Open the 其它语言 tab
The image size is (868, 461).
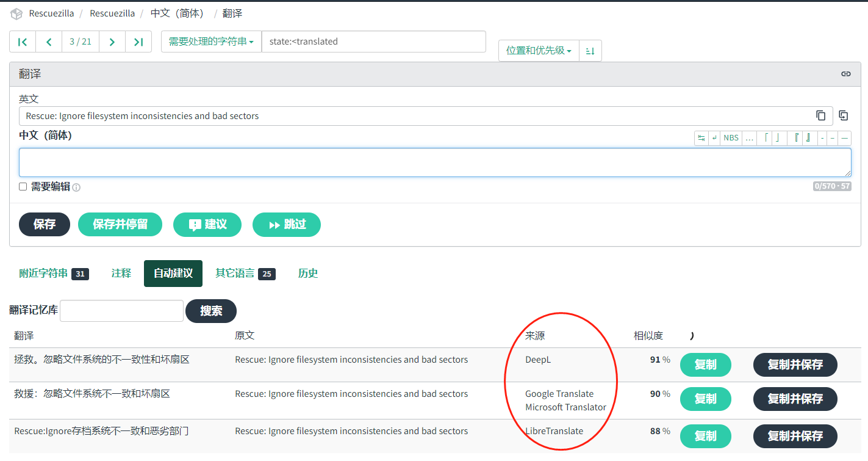pos(235,273)
